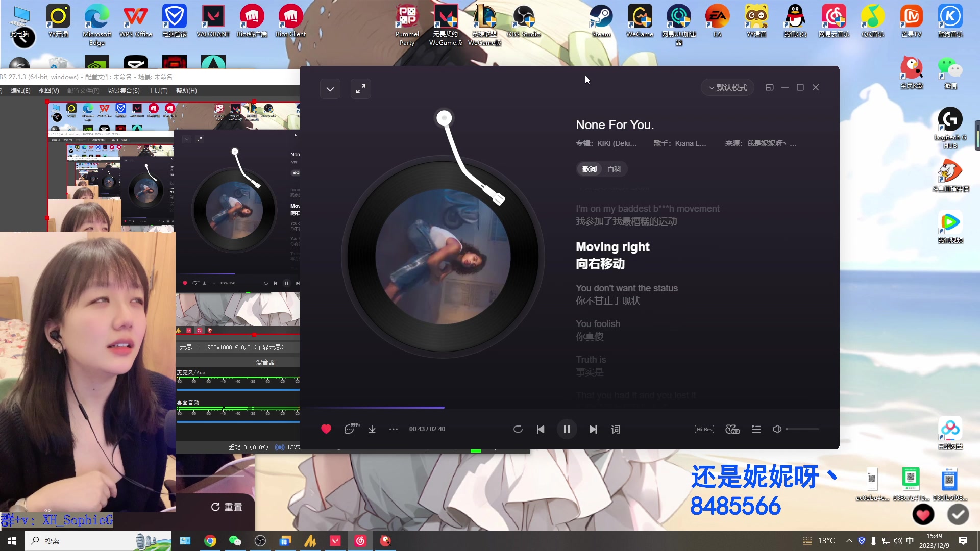This screenshot has height=551, width=980.
Task: Open OBS 视图(V) menu
Action: pos(48,91)
